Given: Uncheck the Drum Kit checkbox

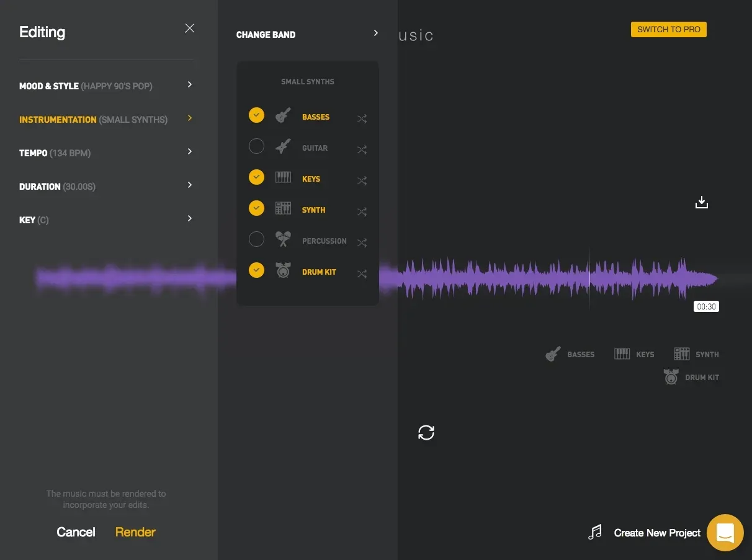Looking at the screenshot, I should pyautogui.click(x=256, y=270).
